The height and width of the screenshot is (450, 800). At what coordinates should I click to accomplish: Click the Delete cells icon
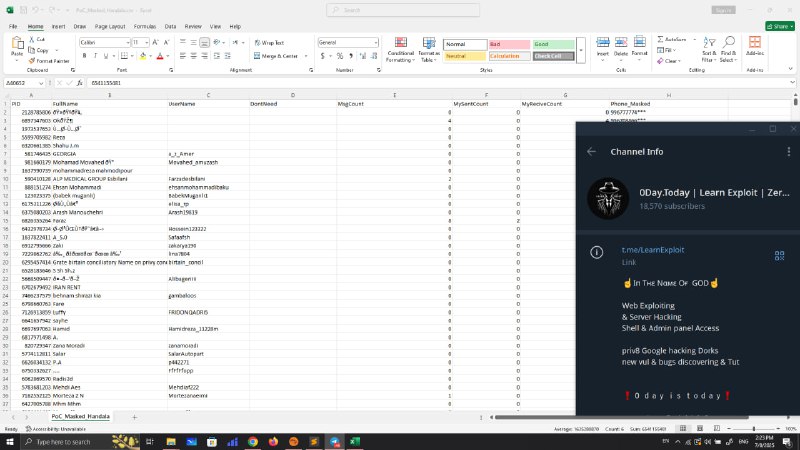[621, 42]
